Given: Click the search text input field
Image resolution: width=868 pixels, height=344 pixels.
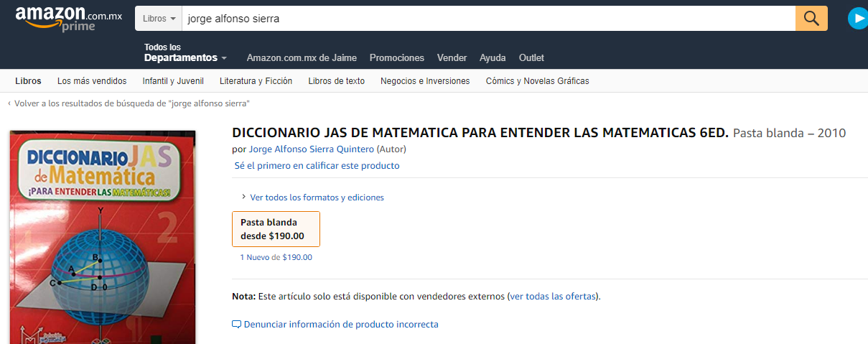Looking at the screenshot, I should point(488,19).
